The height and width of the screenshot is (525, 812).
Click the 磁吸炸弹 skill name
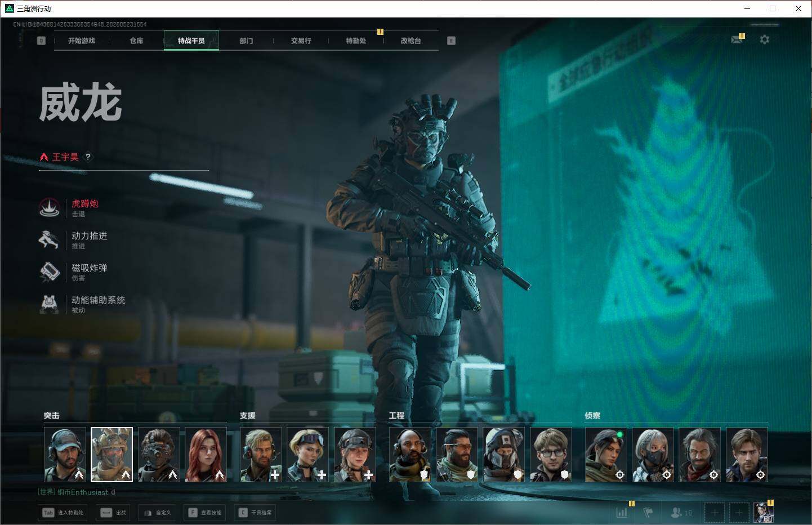coord(90,268)
